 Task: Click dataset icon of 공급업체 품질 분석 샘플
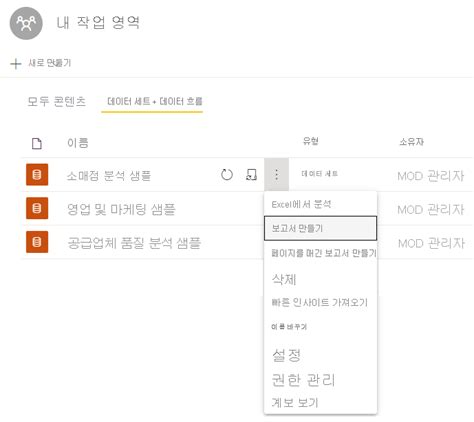click(37, 242)
